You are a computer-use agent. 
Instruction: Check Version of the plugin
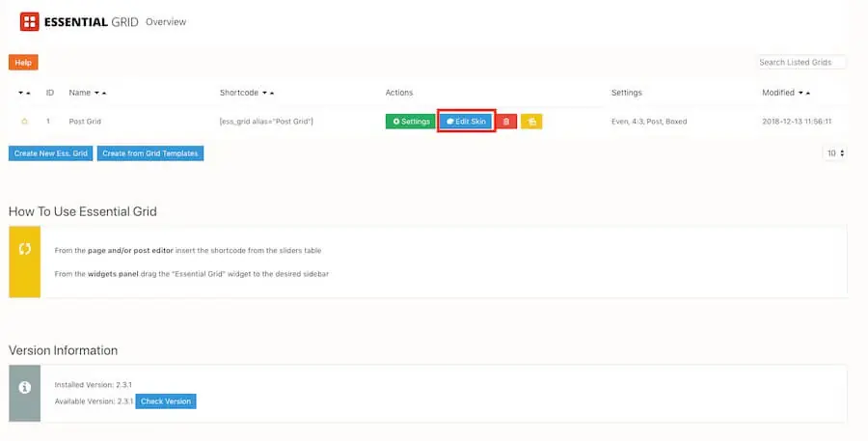pos(166,401)
